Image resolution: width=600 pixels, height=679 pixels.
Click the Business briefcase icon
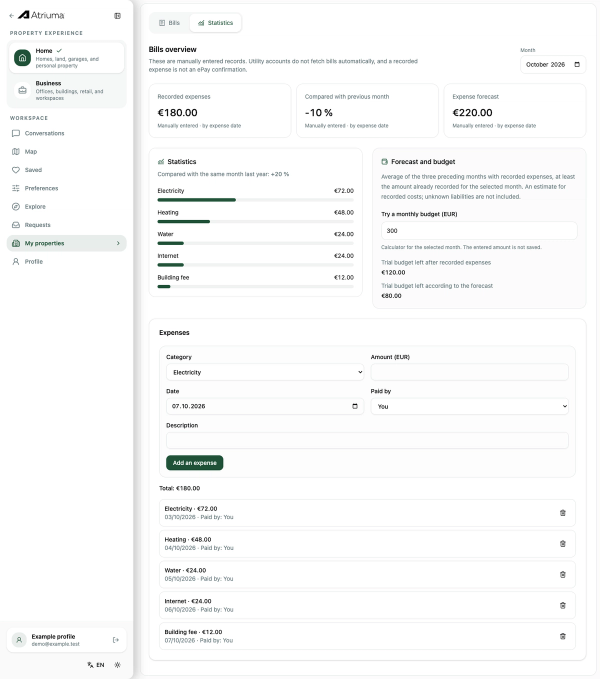[23, 90]
